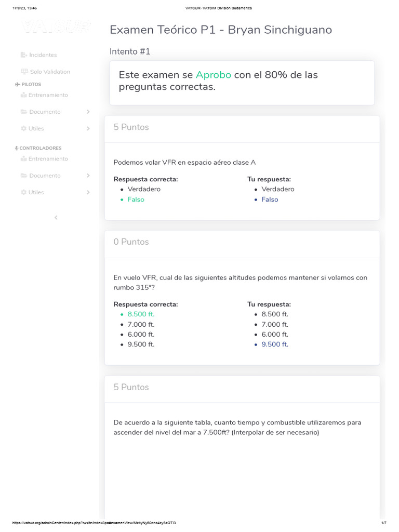Expand the Utiles submenu under Pilotos
This screenshot has width=399, height=532.
pos(88,128)
